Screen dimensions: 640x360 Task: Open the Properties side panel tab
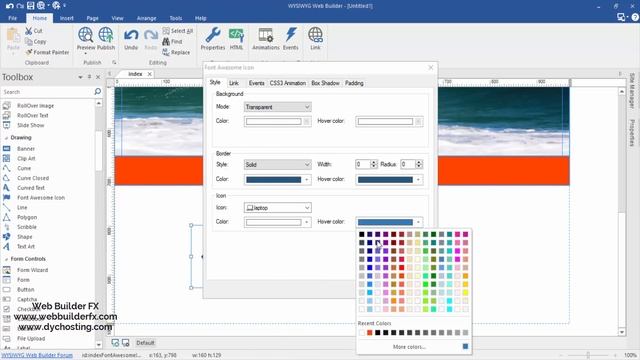pyautogui.click(x=632, y=133)
